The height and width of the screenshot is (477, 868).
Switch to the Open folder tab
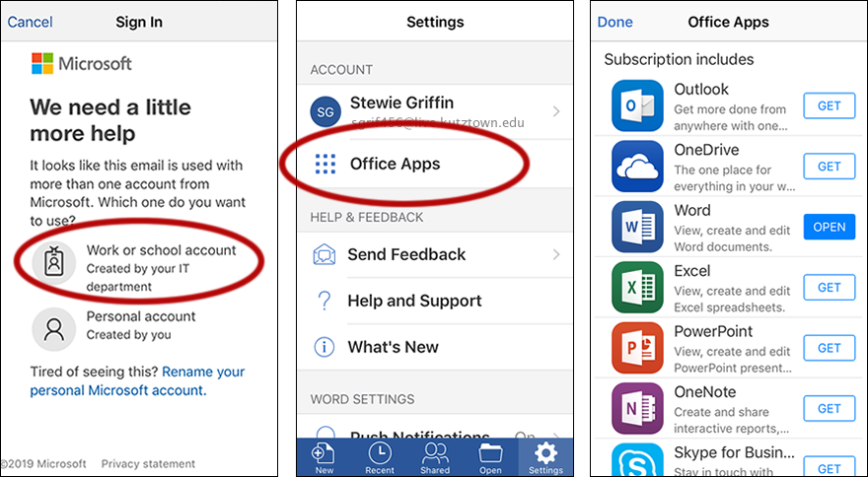490,457
